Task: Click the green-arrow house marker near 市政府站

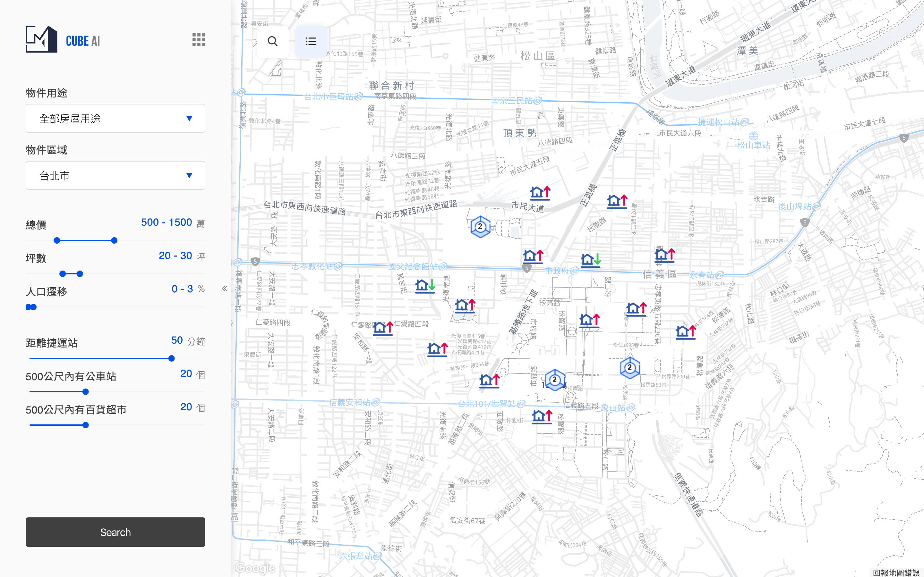Action: tap(590, 260)
